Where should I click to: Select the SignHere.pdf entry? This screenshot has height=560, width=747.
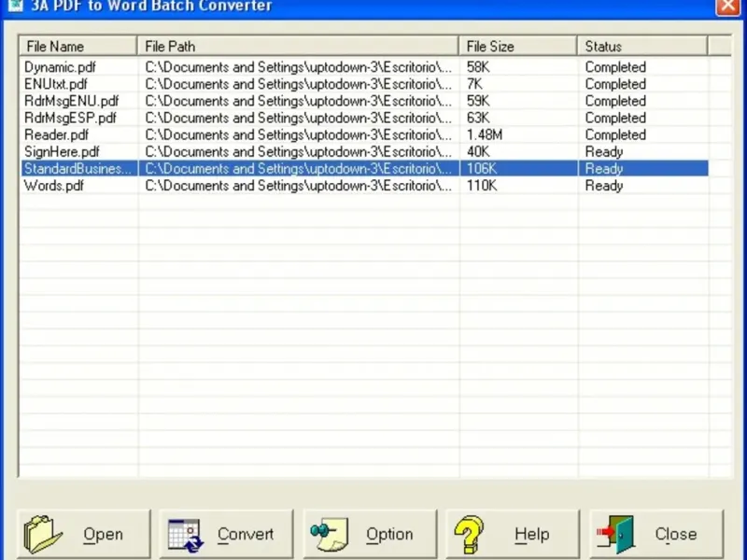pyautogui.click(x=62, y=152)
